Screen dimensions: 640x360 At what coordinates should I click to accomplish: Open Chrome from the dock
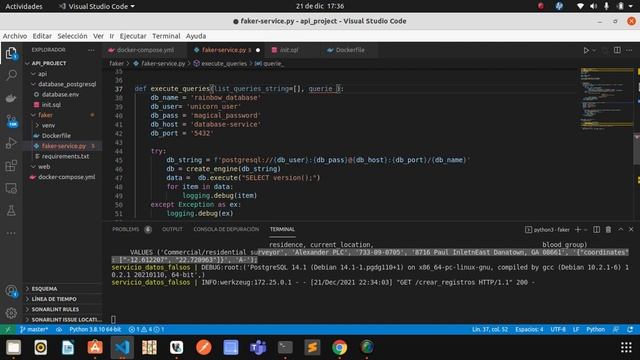(339, 347)
